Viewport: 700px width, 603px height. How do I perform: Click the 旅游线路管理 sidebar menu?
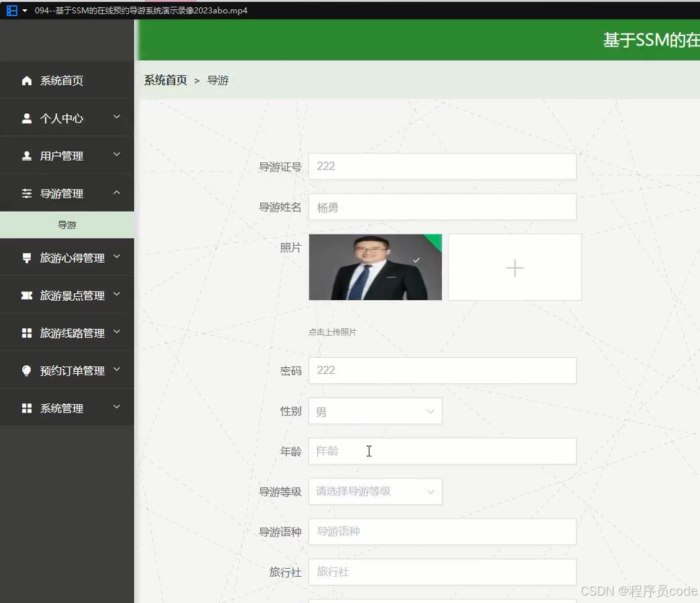(67, 333)
